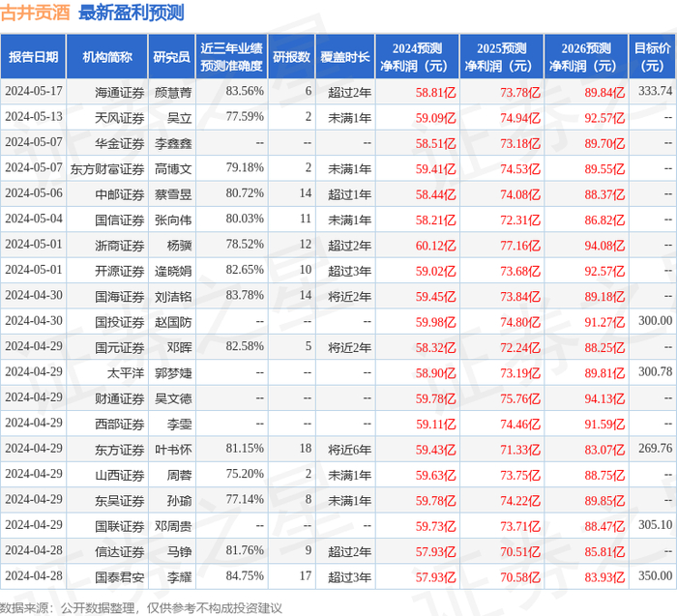Click researcher 李鑫鑫

coord(173,143)
